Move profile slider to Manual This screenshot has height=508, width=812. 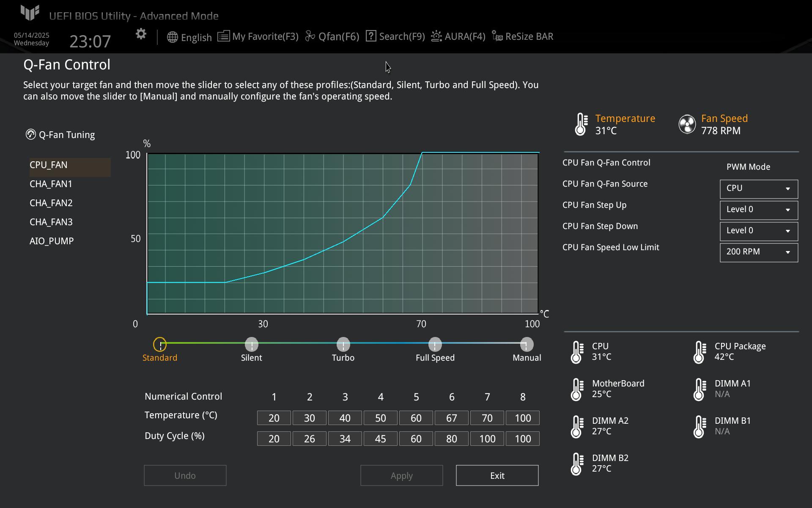(527, 345)
